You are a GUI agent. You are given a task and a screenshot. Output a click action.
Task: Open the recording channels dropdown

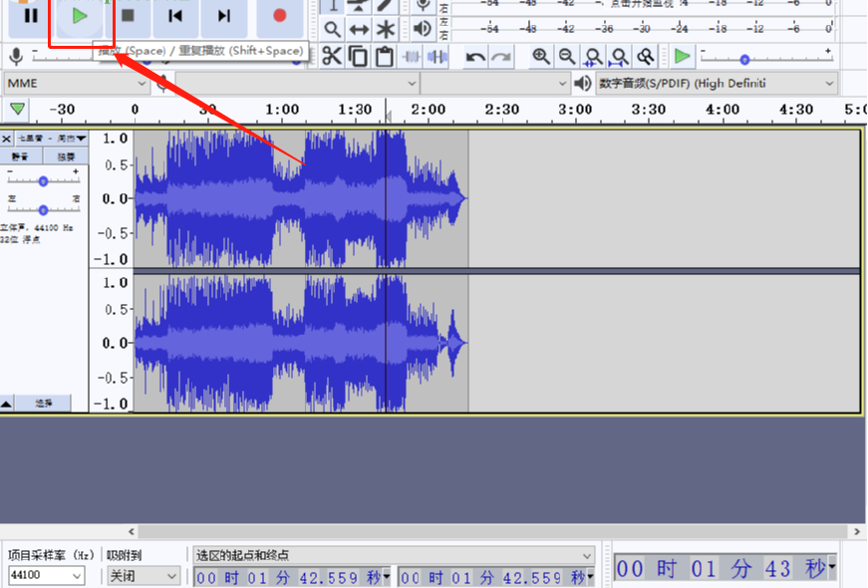coord(495,84)
